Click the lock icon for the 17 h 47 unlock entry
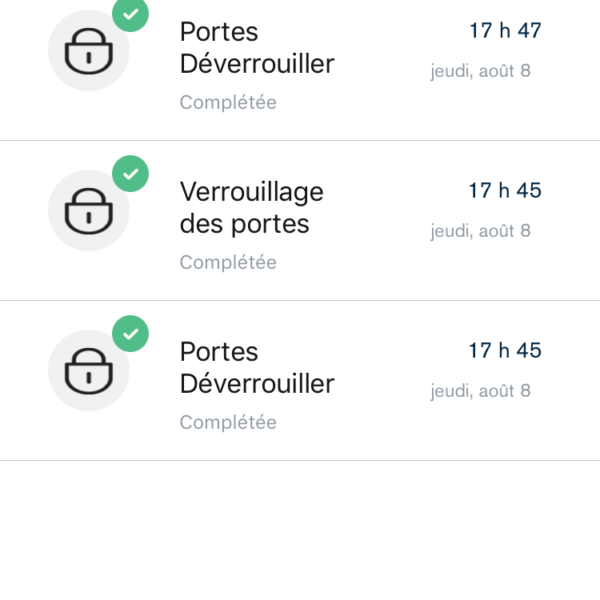The image size is (600, 600). (89, 51)
